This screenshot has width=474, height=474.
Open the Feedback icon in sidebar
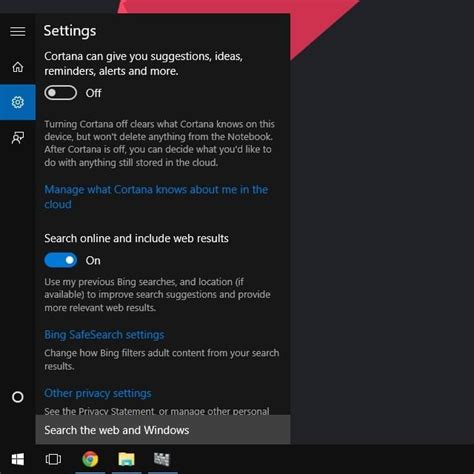pos(18,137)
